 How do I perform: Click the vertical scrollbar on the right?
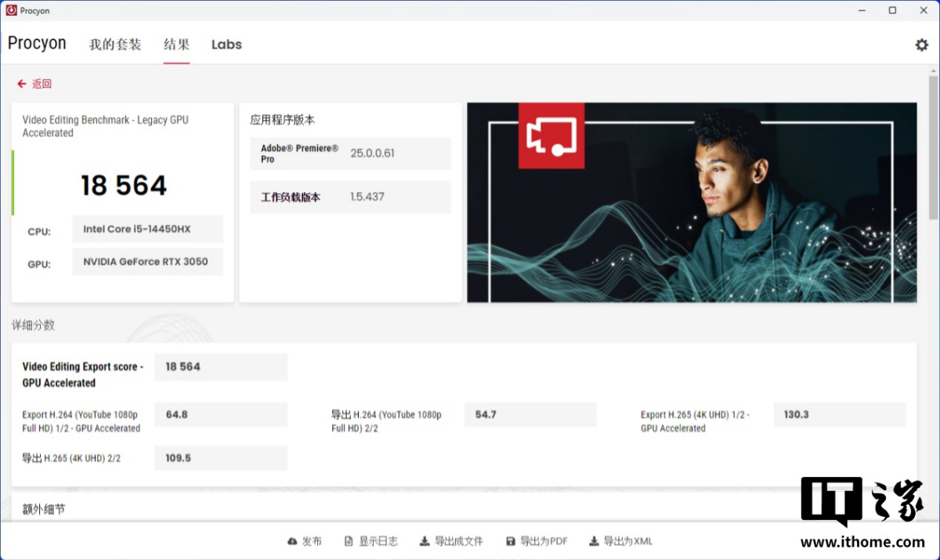click(x=933, y=149)
